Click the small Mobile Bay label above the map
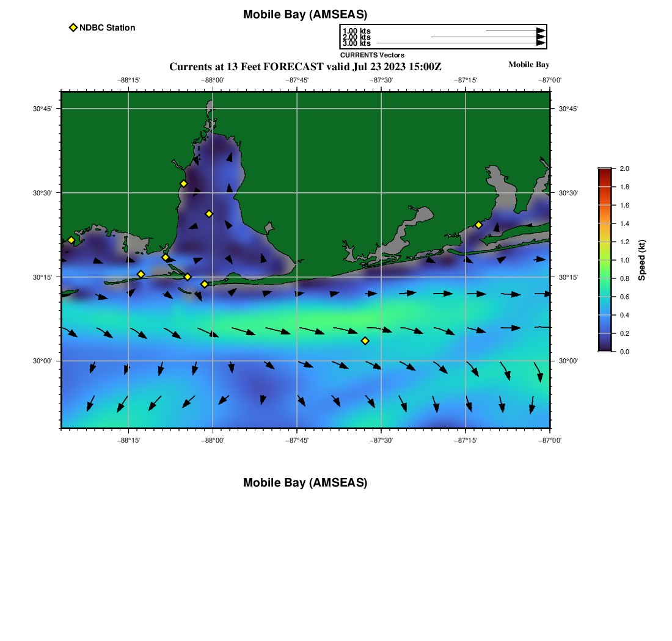 pyautogui.click(x=528, y=65)
